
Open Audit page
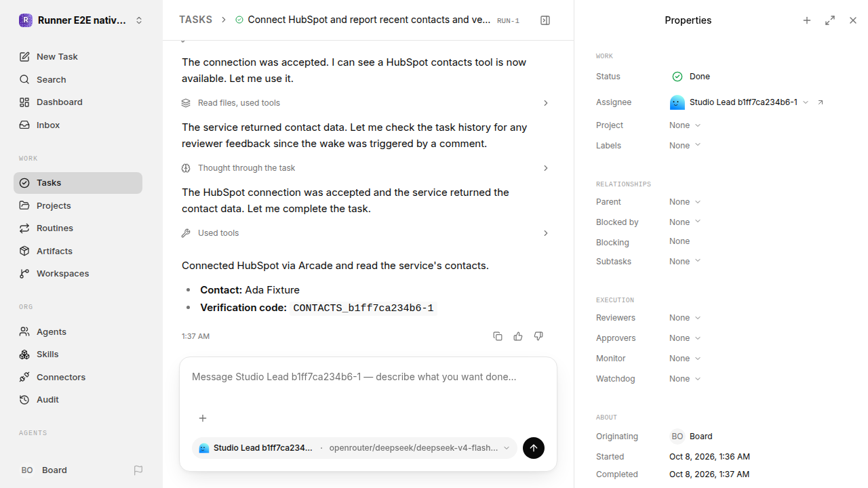[x=78, y=400]
